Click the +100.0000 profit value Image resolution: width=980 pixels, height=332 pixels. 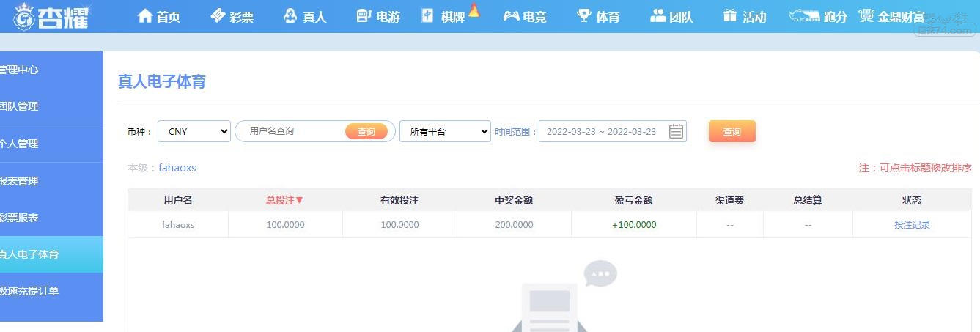point(634,225)
